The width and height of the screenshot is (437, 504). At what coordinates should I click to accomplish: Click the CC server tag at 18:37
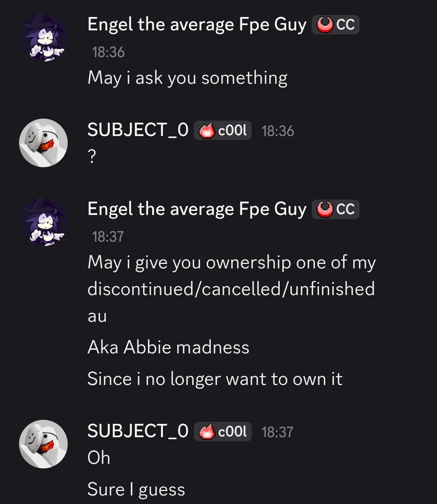point(336,210)
